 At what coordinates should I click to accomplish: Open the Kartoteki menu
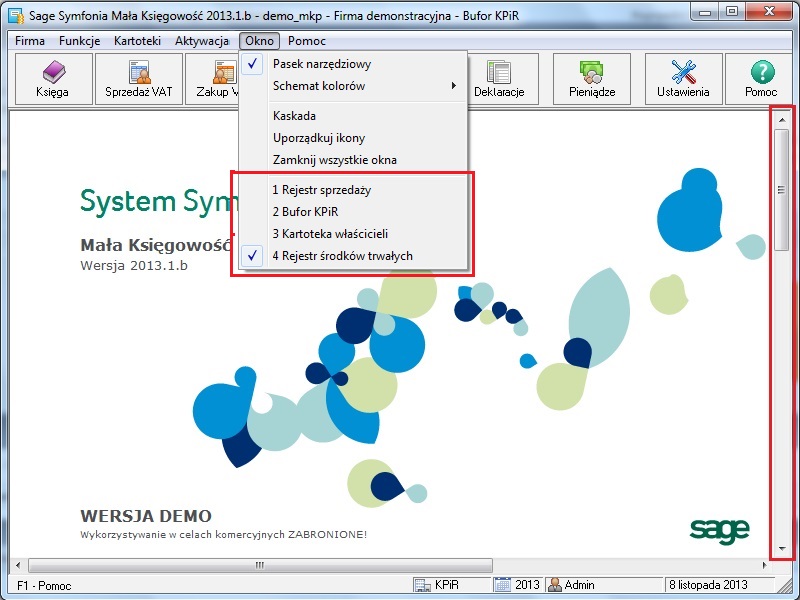click(x=137, y=41)
